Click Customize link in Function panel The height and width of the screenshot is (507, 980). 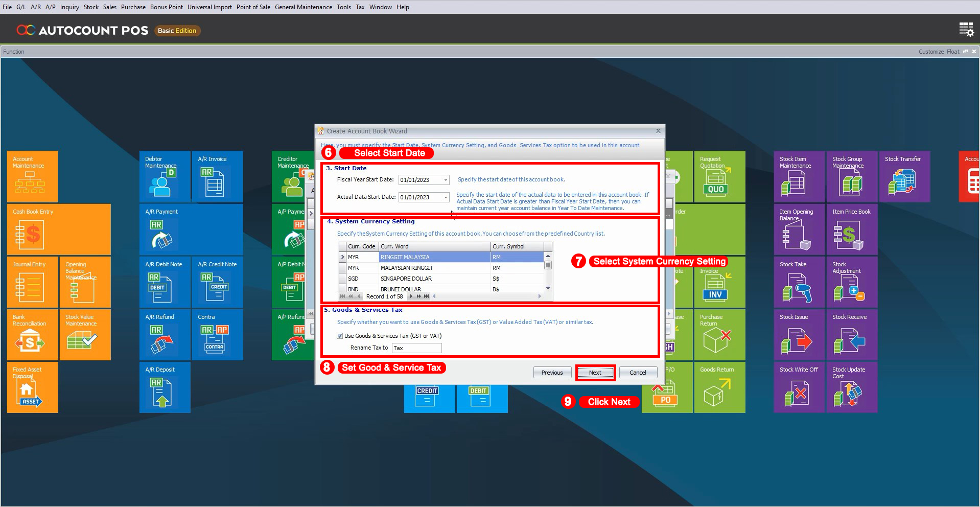[931, 52]
